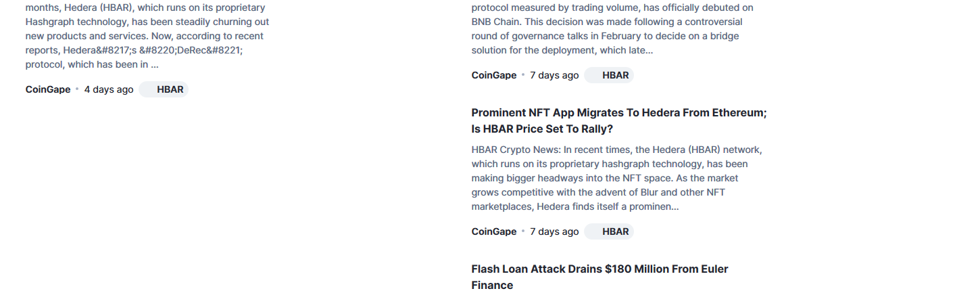Click the blank icon slot in the HBAR pill above the NFT headline

594,75
